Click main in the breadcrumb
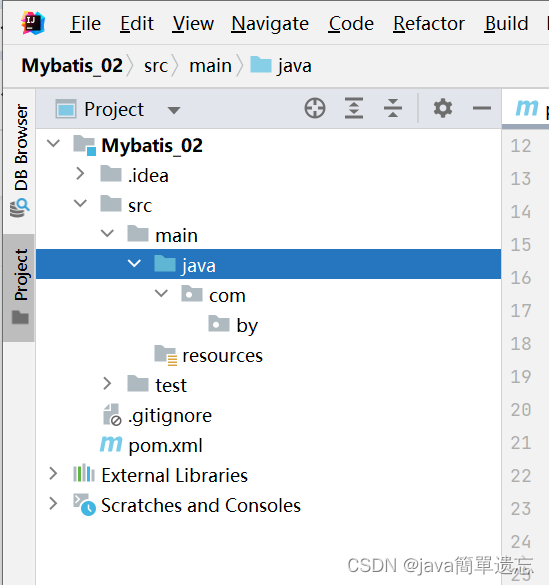The image size is (549, 585). [210, 66]
